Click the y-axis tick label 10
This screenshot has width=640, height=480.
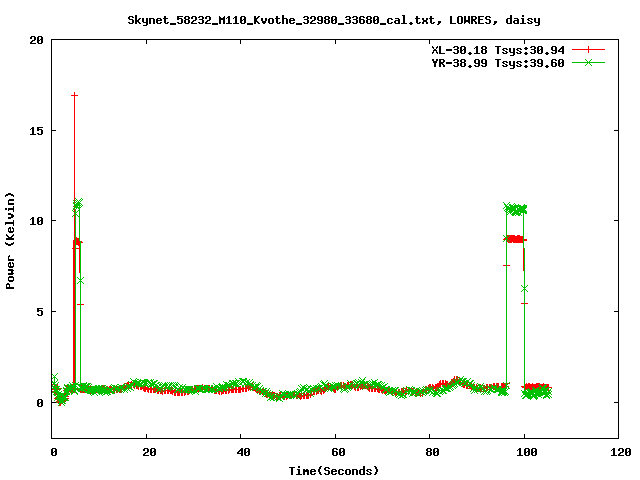pos(36,221)
